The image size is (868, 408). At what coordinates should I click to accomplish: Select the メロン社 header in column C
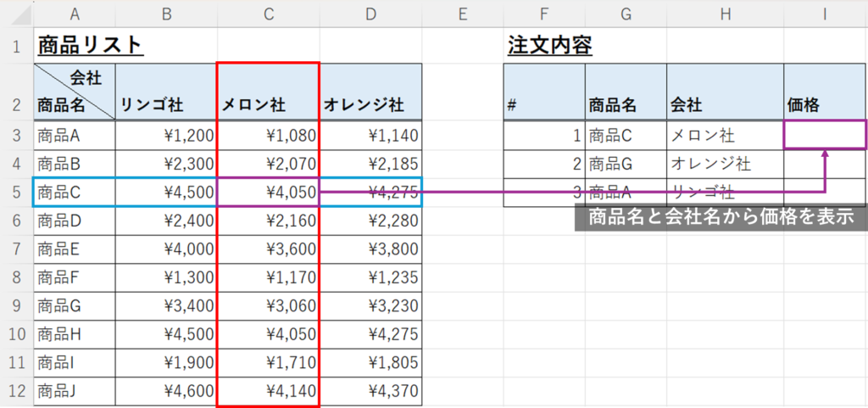tap(268, 105)
